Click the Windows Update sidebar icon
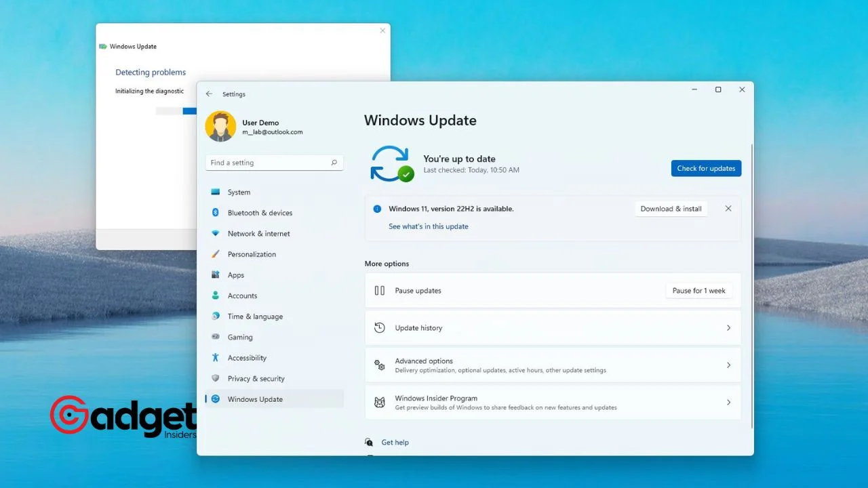Image resolution: width=868 pixels, height=488 pixels. 216,399
